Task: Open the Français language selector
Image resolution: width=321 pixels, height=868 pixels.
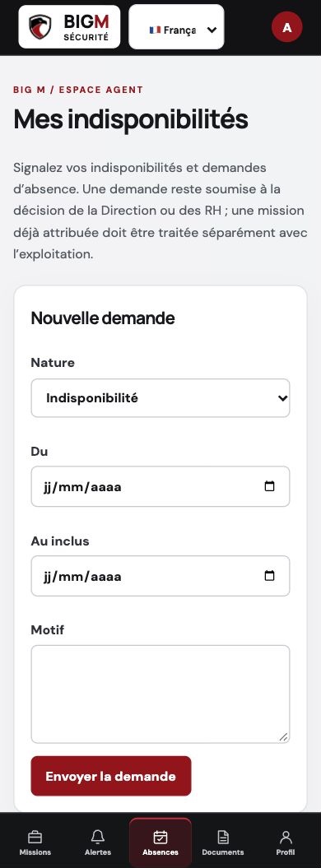Action: pos(176,27)
